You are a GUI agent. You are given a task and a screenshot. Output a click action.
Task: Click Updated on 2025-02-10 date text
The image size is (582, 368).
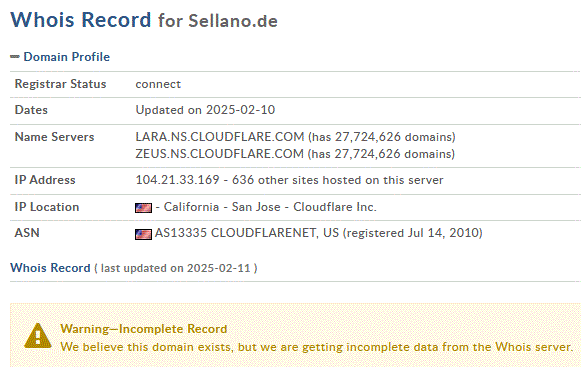coord(205,110)
